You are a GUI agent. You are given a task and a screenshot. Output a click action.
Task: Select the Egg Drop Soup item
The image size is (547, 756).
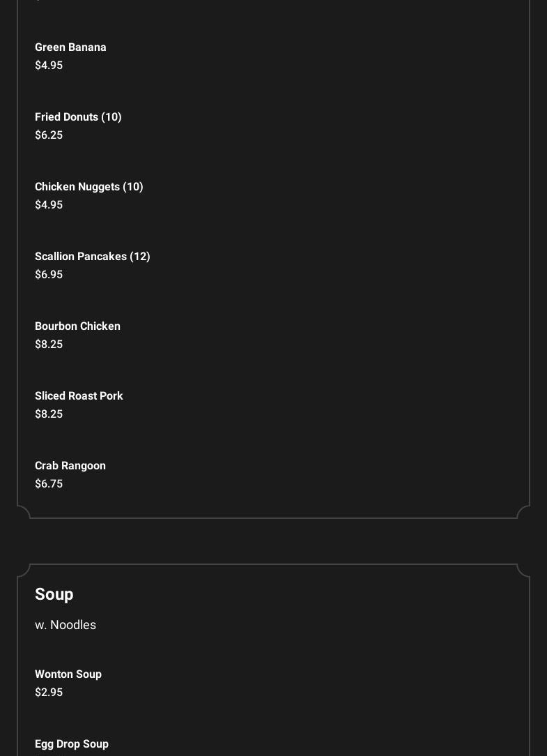(72, 744)
